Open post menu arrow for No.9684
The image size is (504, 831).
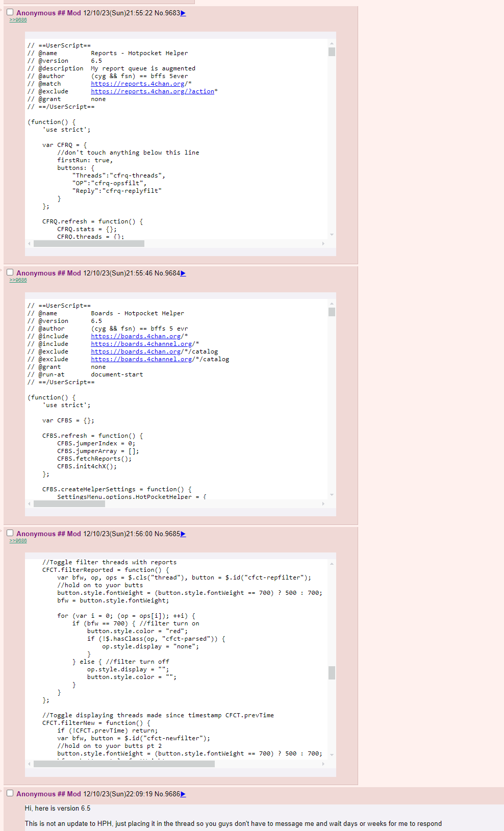click(183, 273)
